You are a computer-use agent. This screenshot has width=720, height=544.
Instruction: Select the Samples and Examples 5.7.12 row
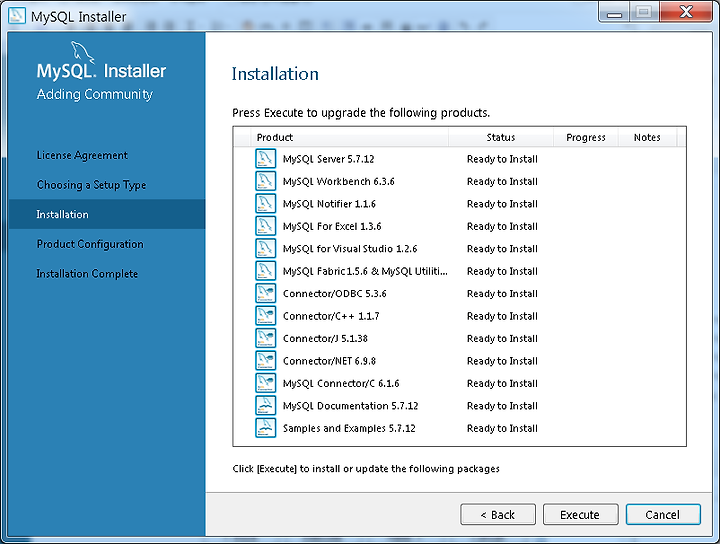[459, 428]
